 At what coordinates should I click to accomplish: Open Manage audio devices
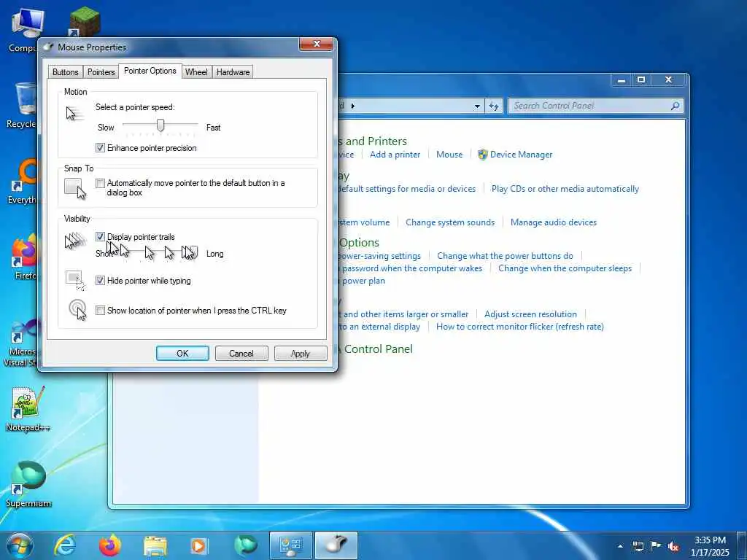coord(554,222)
